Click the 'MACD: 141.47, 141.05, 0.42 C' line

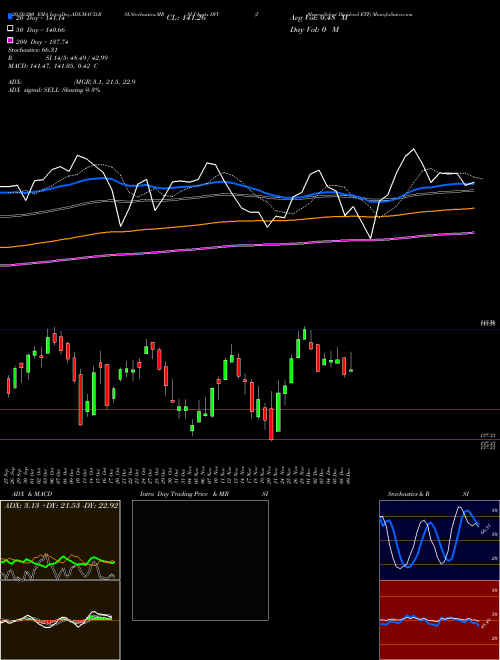pos(53,66)
